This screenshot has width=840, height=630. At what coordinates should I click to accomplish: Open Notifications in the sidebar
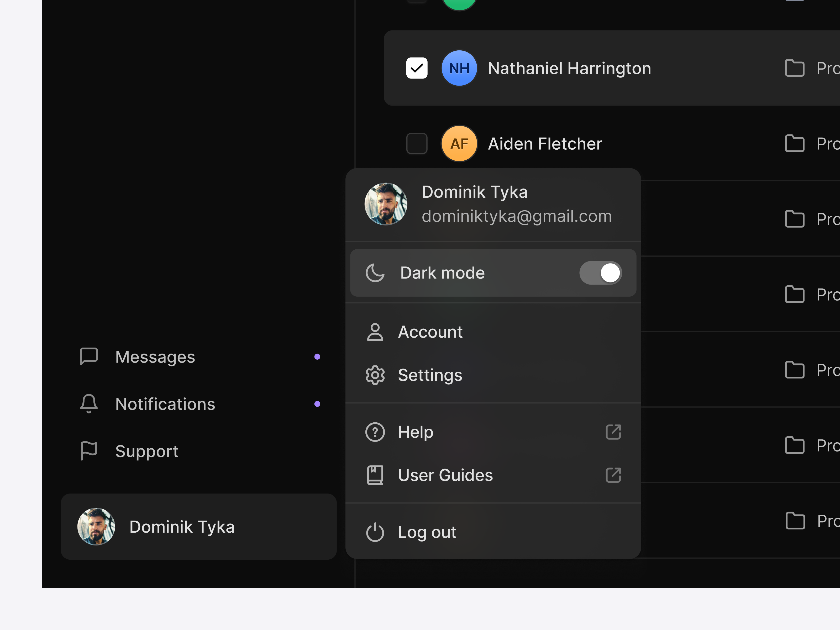pyautogui.click(x=165, y=404)
